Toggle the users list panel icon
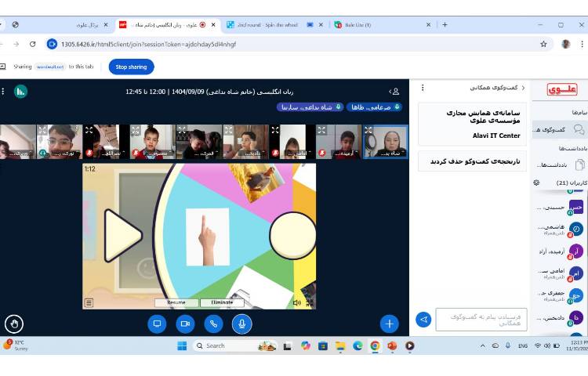The width and height of the screenshot is (588, 376). click(x=394, y=92)
